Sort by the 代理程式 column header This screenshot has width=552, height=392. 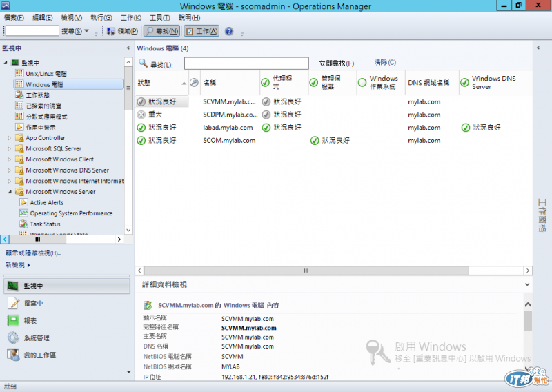pos(284,83)
